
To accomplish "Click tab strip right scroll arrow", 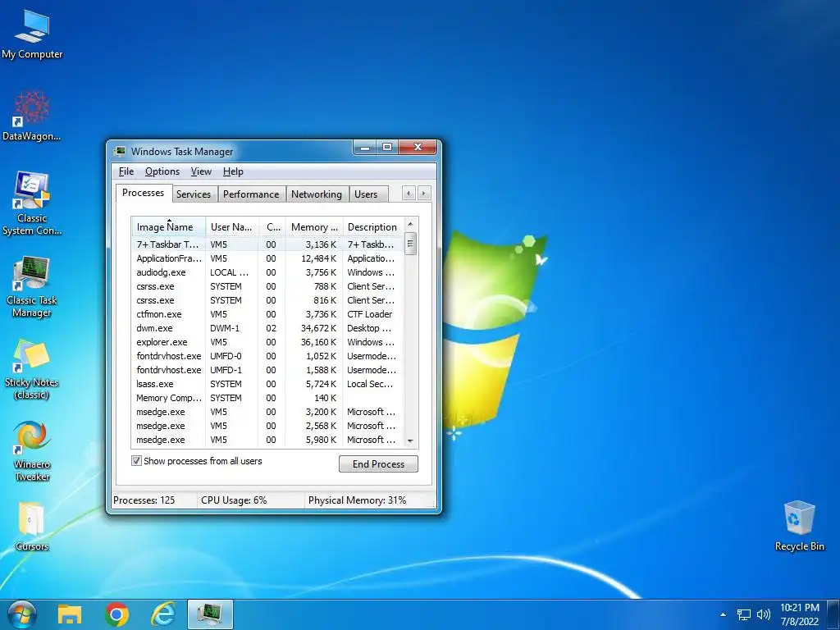I will (x=424, y=194).
